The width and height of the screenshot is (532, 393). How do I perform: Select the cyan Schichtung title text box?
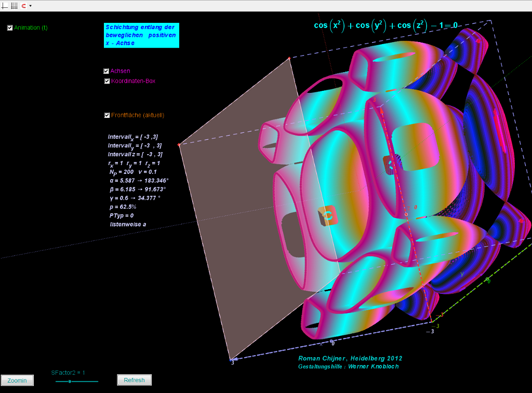click(141, 35)
